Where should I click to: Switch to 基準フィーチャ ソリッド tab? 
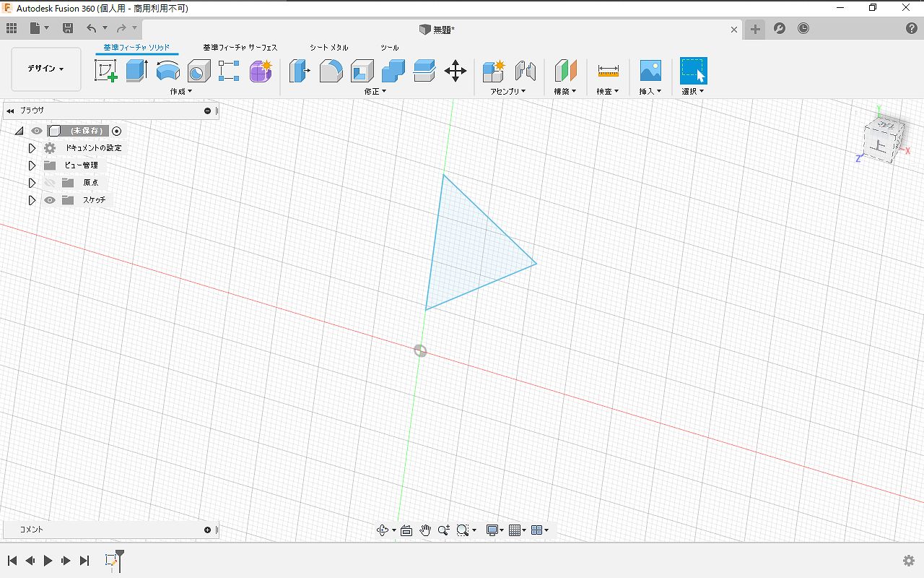136,48
